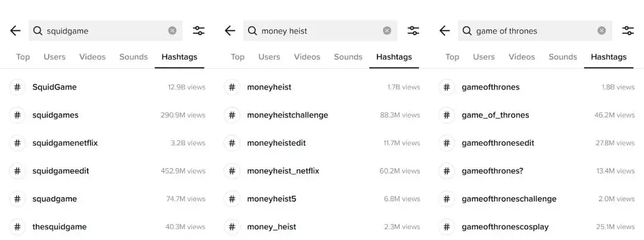Image resolution: width=644 pixels, height=240 pixels.
Task: Click the hash icon beside money_heist
Action: (x=232, y=227)
